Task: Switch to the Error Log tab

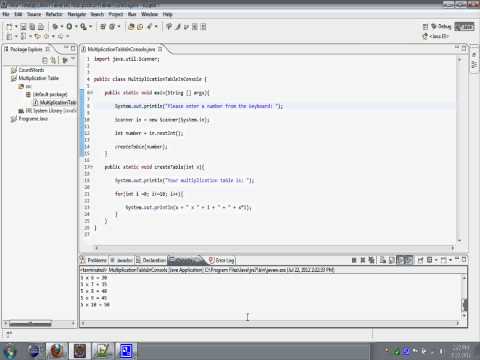Action: click(222, 260)
